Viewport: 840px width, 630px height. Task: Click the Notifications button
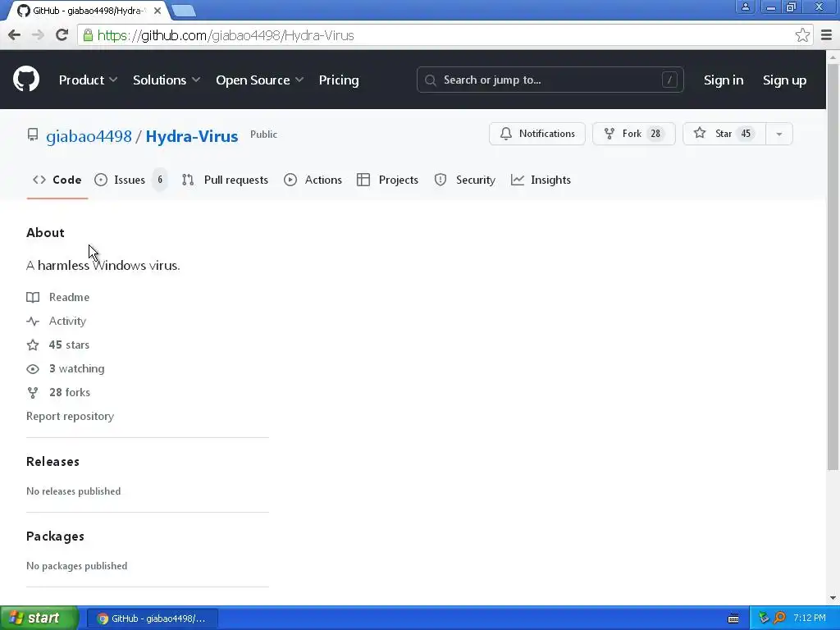tap(536, 134)
